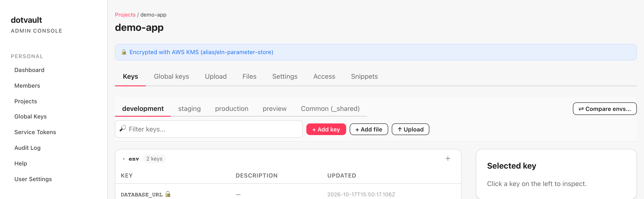This screenshot has height=199, width=644.
Task: Click the Upload button beside Add file
Action: click(410, 129)
